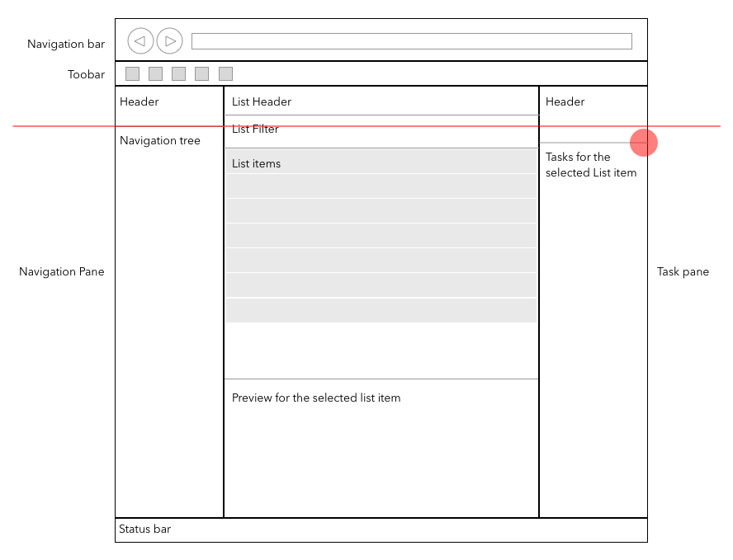Select the rightmost square toolbar button

226,73
